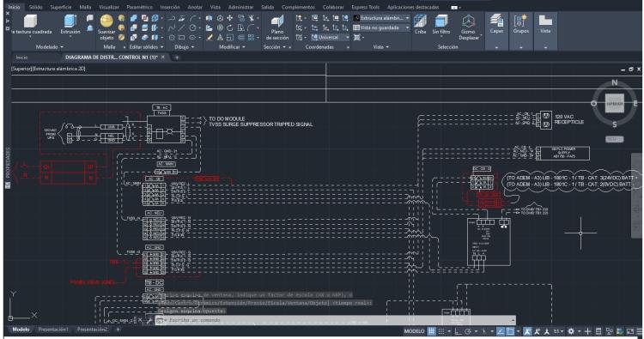The width and height of the screenshot is (644, 339).
Task: Toggle snap mode dotted grid in status bar
Action: coord(441,331)
